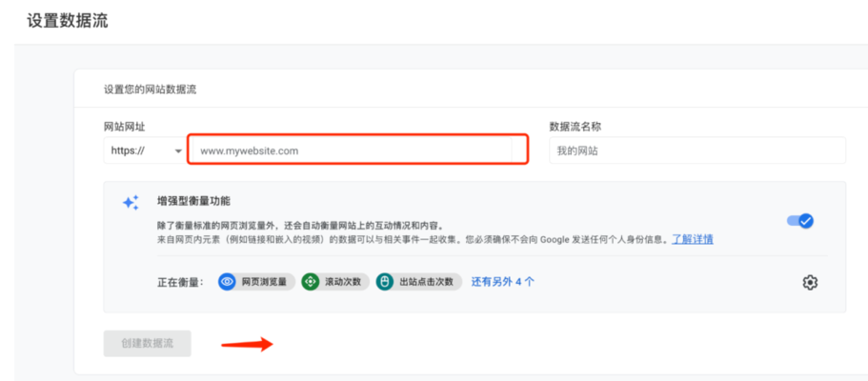Open the 了解详情 link
The width and height of the screenshot is (868, 381).
[692, 239]
